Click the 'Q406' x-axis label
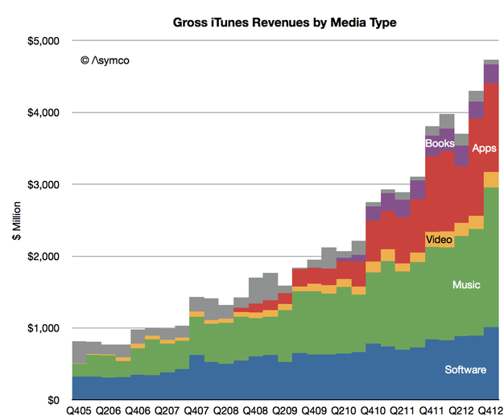Viewport: 504px width, 420px height. coord(138,410)
